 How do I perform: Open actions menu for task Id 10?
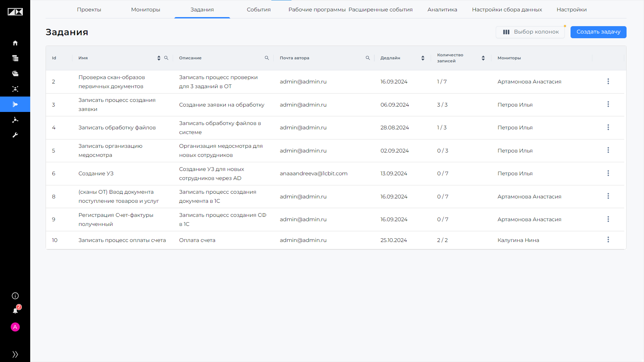click(608, 240)
